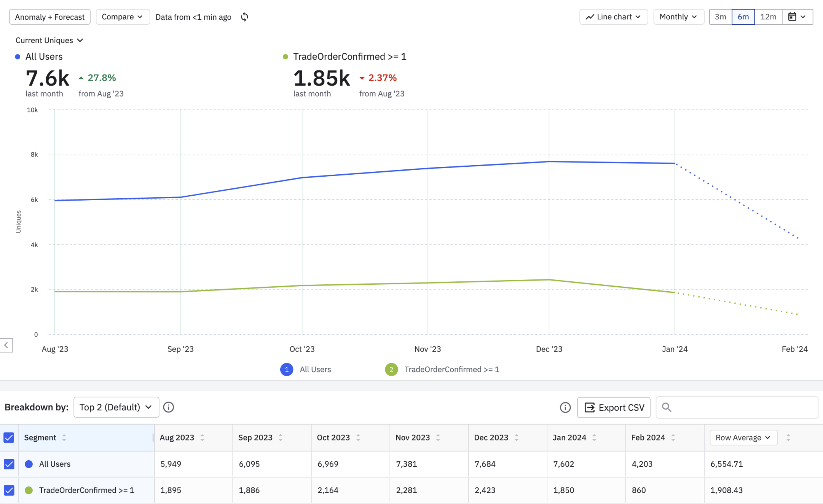Uncheck the TradeOrderConfirmed row checkbox
823x504 pixels.
[x=9, y=490]
